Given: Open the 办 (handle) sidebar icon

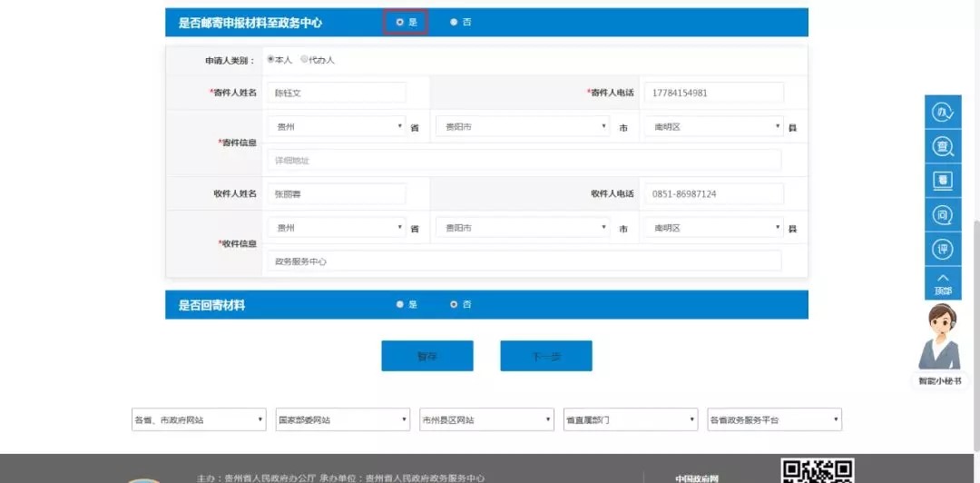Looking at the screenshot, I should pos(943,113).
